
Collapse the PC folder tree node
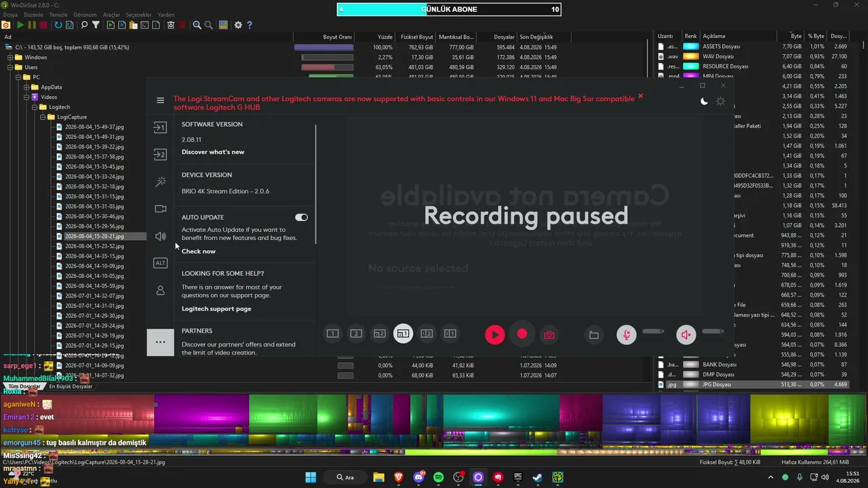coord(18,77)
